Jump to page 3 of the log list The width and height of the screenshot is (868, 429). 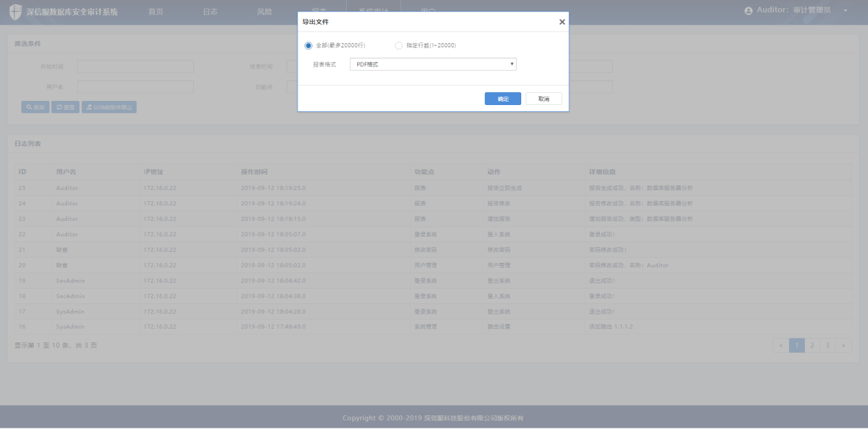pos(828,345)
